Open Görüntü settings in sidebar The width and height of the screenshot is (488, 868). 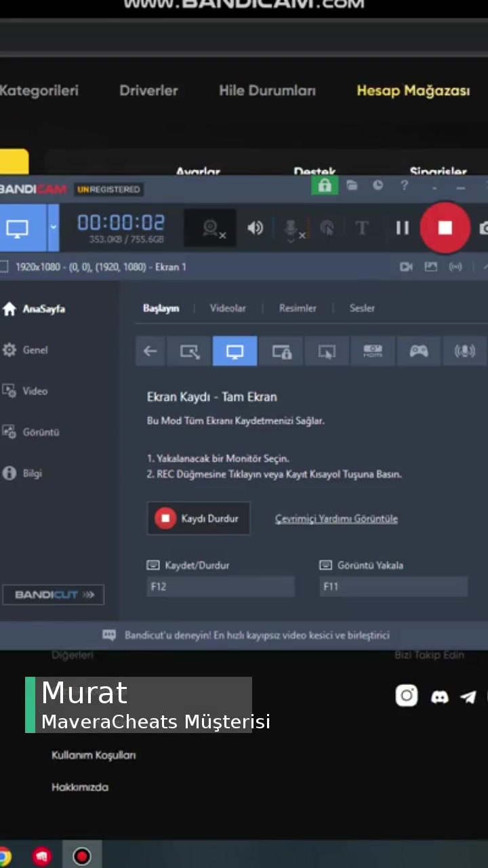click(x=31, y=432)
